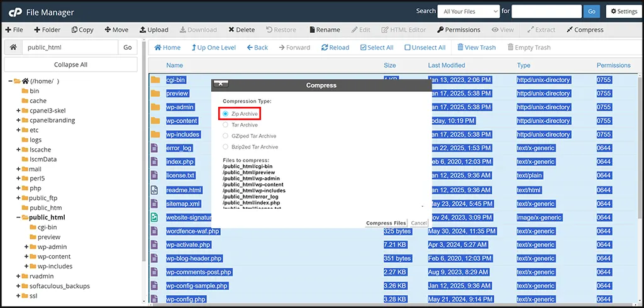Expand the etc tree folder
The image size is (644, 308).
point(18,130)
